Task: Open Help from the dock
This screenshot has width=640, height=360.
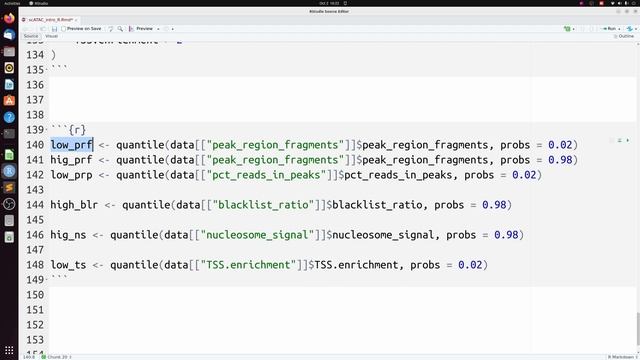Action: [9, 118]
